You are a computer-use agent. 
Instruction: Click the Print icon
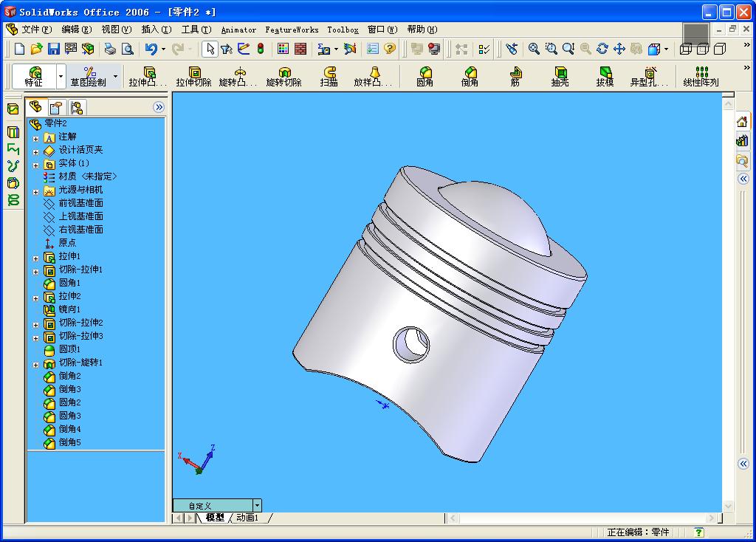point(111,49)
